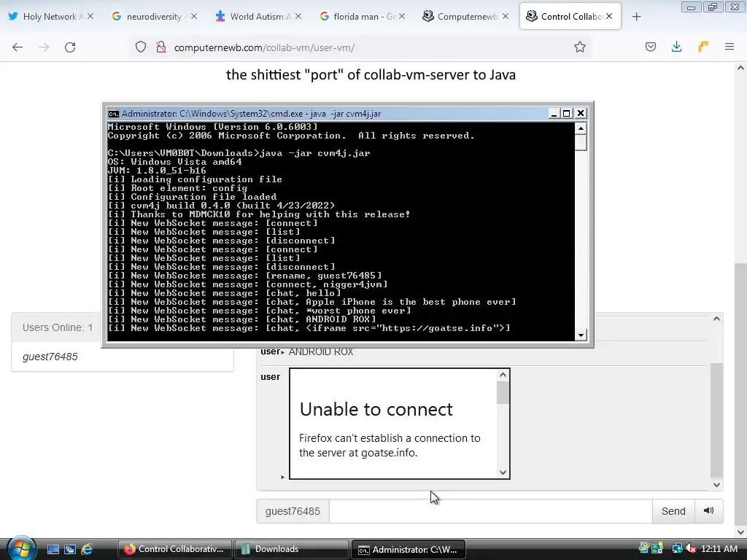
Task: Reload the current page
Action: (x=70, y=47)
